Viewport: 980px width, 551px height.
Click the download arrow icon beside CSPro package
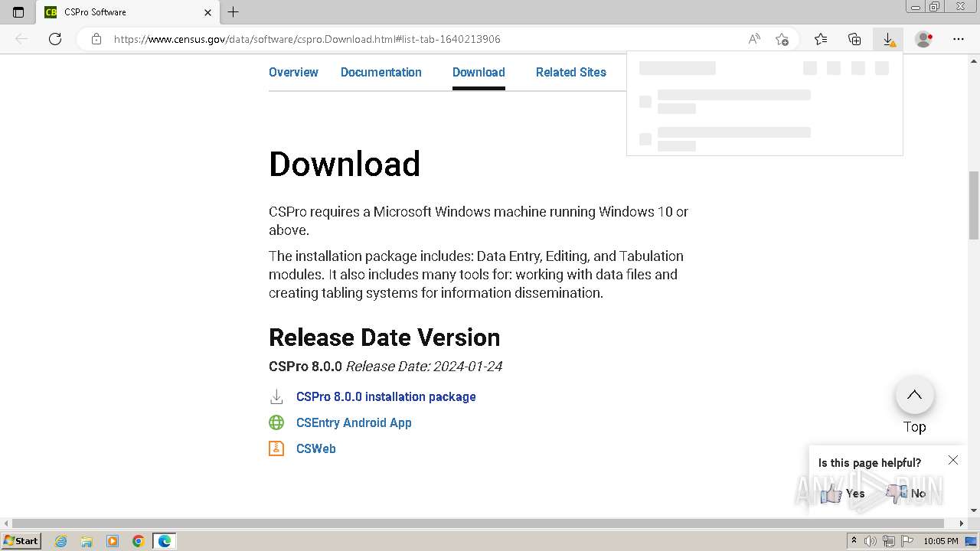coord(276,396)
